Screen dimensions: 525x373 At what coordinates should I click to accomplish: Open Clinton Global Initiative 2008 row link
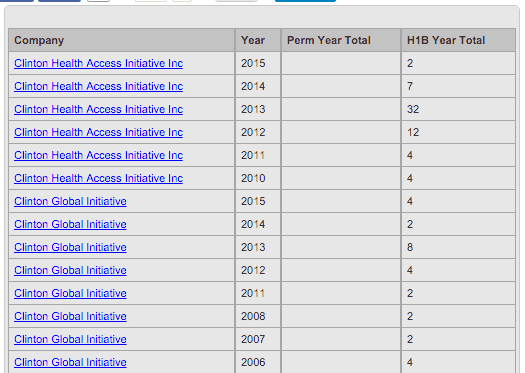click(x=70, y=316)
